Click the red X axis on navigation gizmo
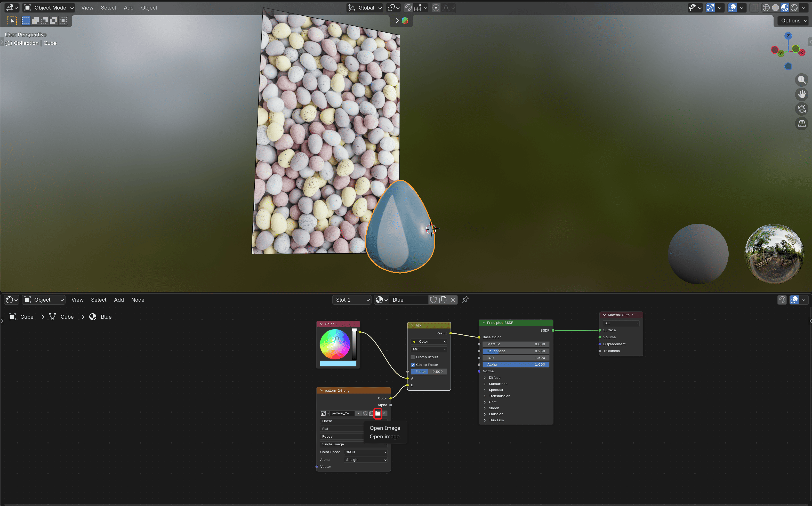 tap(802, 53)
